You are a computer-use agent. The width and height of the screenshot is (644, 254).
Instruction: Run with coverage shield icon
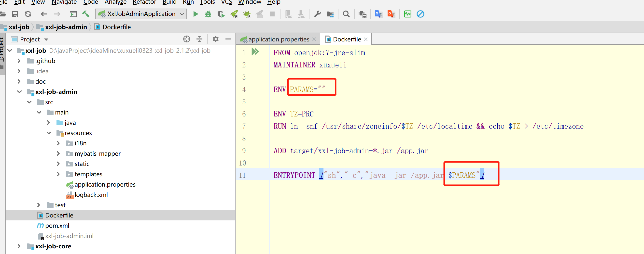(x=221, y=14)
